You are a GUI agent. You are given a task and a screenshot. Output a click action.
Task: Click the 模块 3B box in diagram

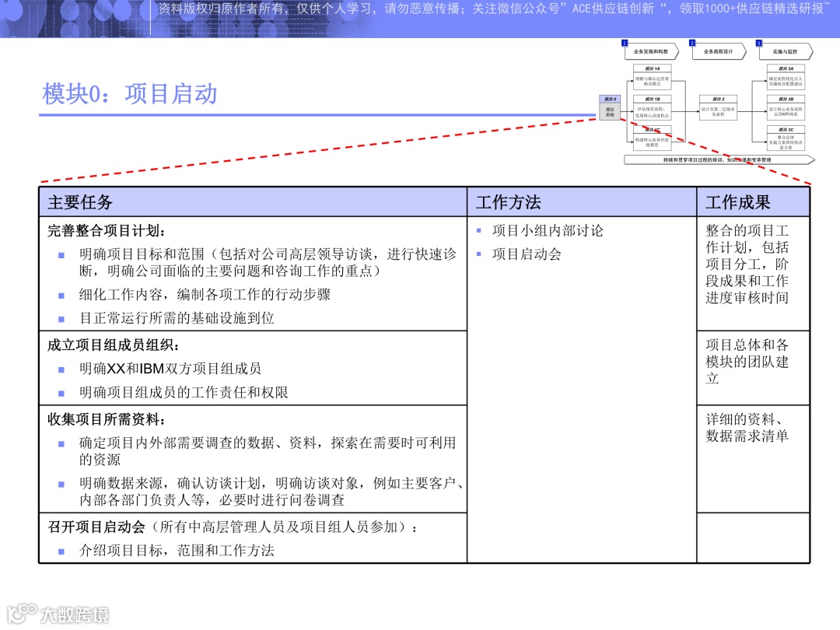786,107
